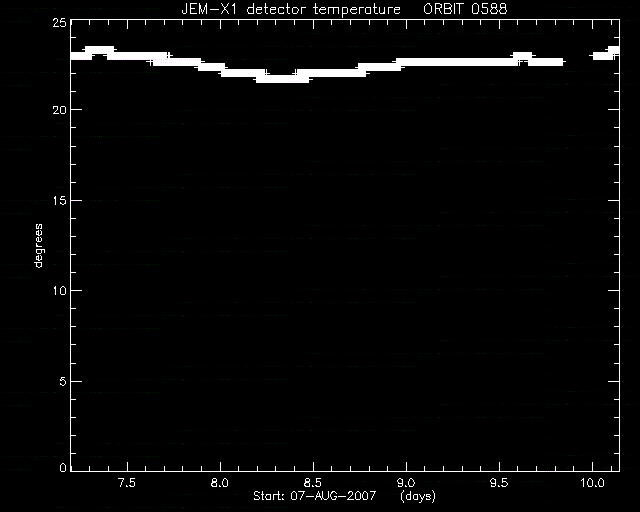Click the y-axis label degrees
Image resolution: width=640 pixels, height=512 pixels.
38,245
